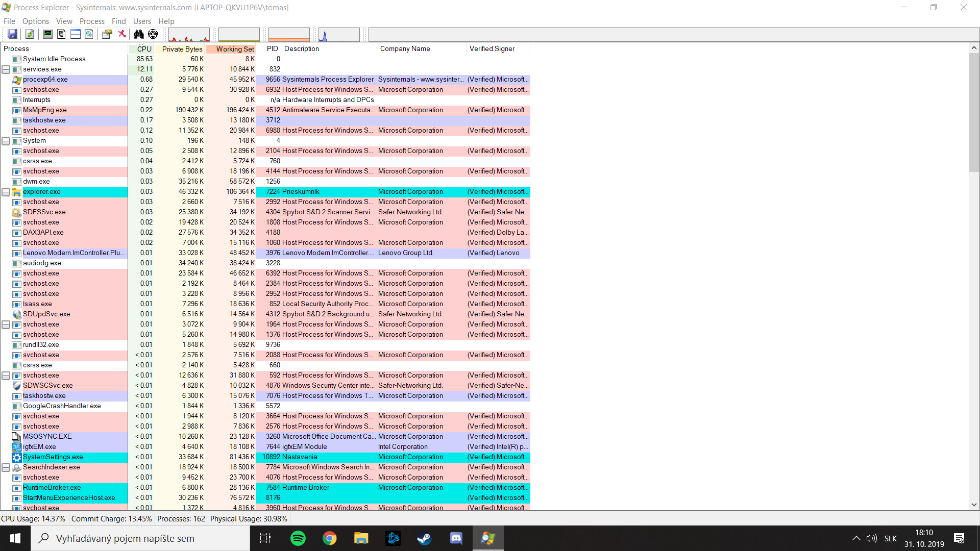This screenshot has width=980, height=551.
Task: Click the DLL/handle view toolbar icon
Action: pos(89,34)
